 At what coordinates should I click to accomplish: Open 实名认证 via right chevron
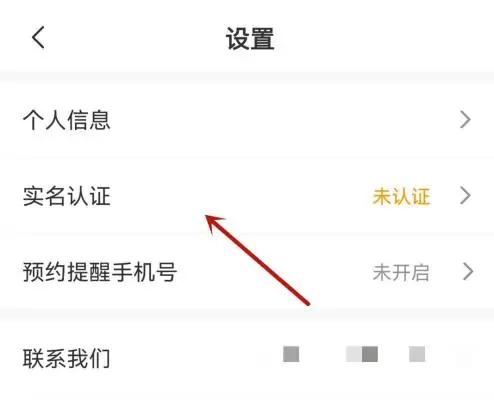(465, 195)
